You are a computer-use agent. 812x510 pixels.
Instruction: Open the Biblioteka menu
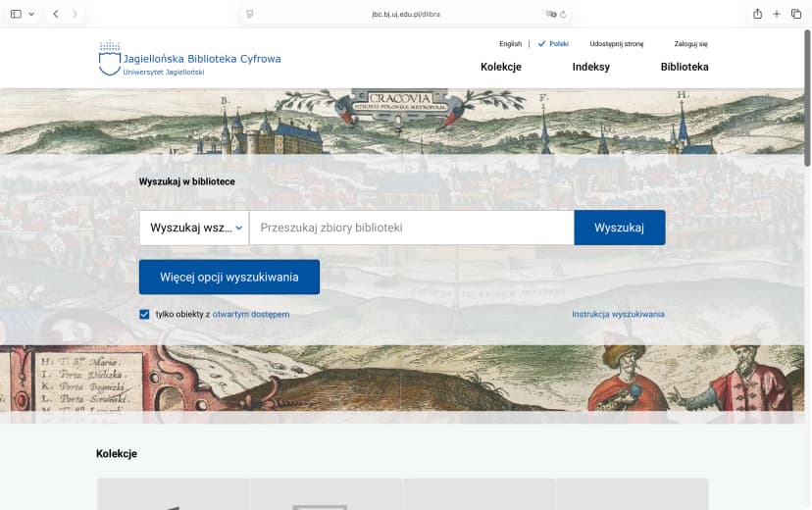pyautogui.click(x=684, y=67)
